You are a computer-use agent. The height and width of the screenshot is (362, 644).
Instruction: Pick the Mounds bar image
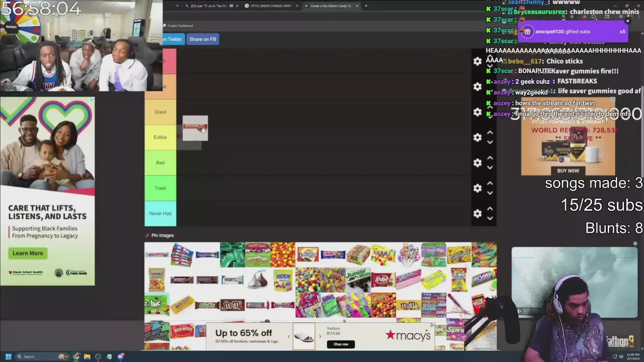pos(283,305)
